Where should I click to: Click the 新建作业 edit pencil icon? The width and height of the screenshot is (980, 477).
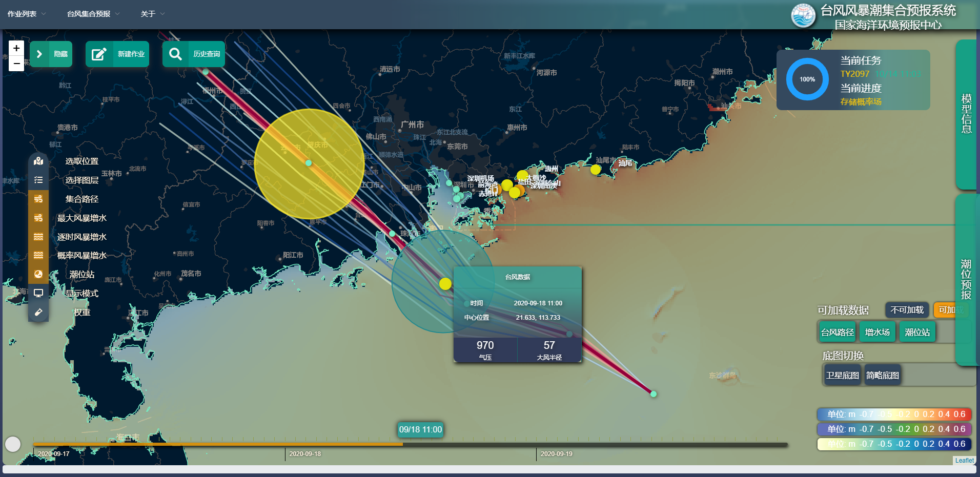coord(99,54)
